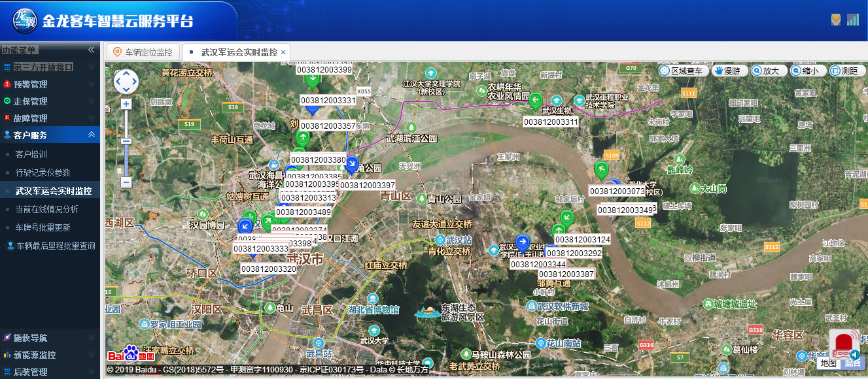The height and width of the screenshot is (379, 868).
Task: Click the 区域查车 area vehicle search tool
Action: pyautogui.click(x=684, y=71)
